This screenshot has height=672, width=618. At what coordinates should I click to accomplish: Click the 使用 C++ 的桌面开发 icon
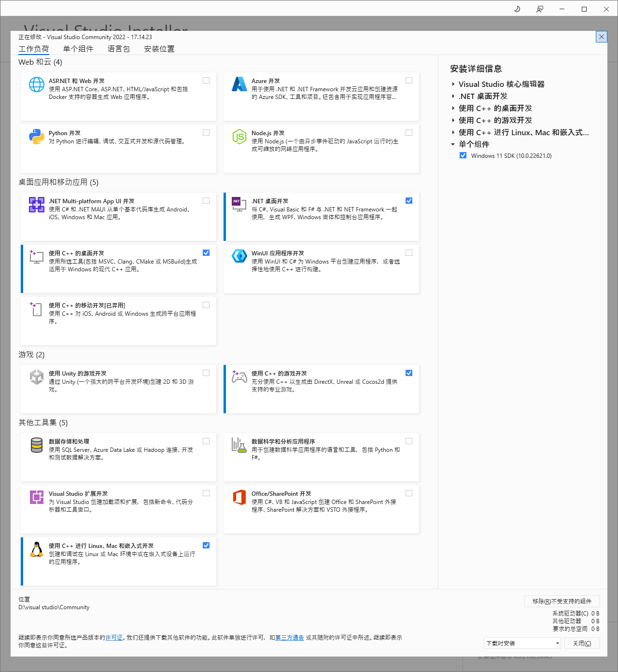(37, 257)
